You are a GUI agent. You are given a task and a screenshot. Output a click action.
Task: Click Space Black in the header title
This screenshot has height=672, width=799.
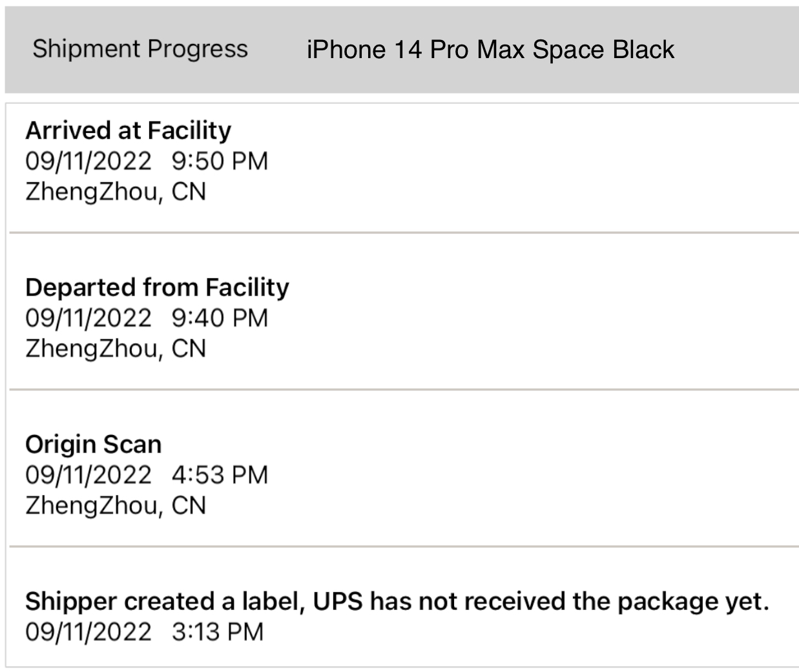click(x=603, y=50)
